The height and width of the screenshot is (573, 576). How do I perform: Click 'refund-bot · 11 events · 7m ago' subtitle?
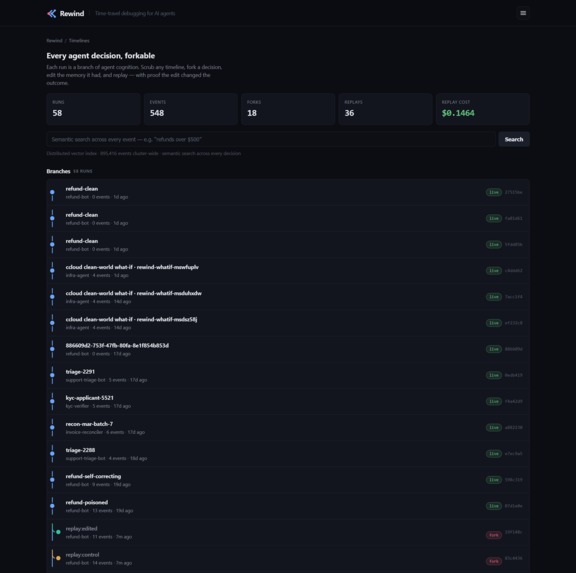[x=98, y=537]
